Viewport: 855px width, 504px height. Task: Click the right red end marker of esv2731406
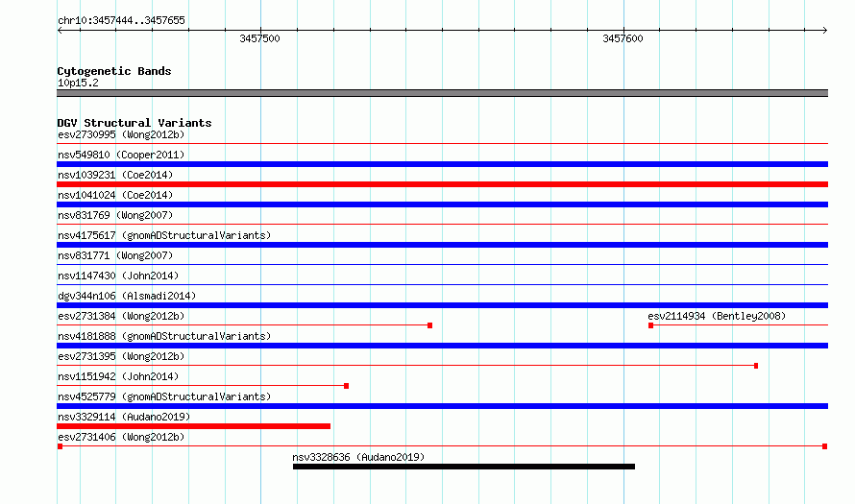pos(824,446)
